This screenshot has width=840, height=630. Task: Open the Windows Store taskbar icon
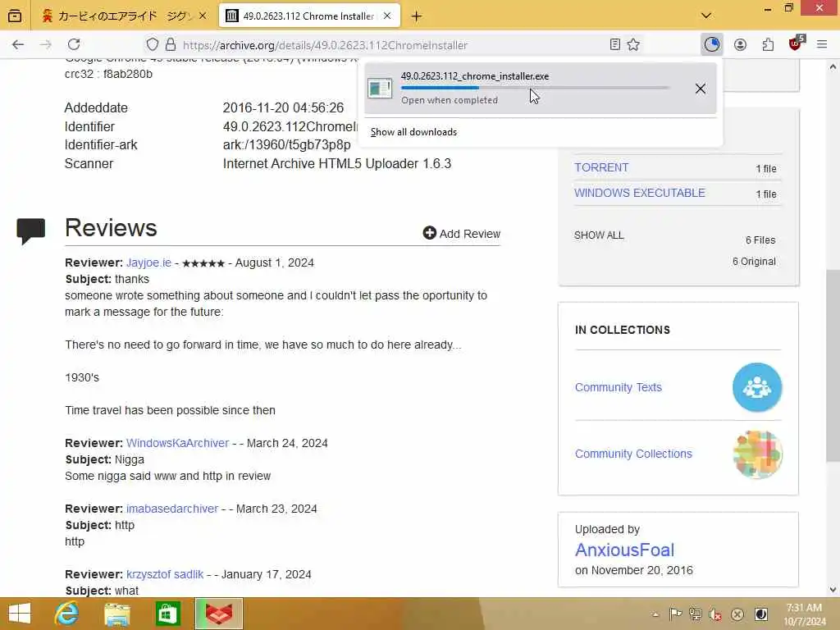click(x=167, y=614)
